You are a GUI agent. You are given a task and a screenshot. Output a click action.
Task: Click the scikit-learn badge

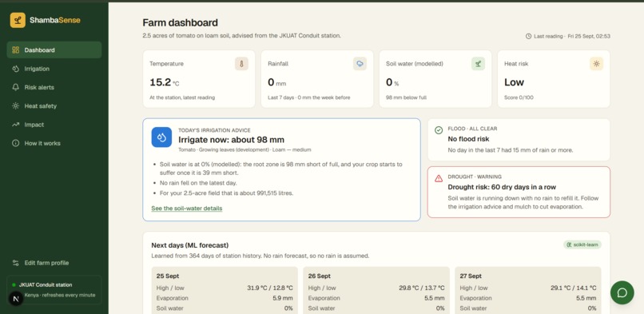click(582, 244)
